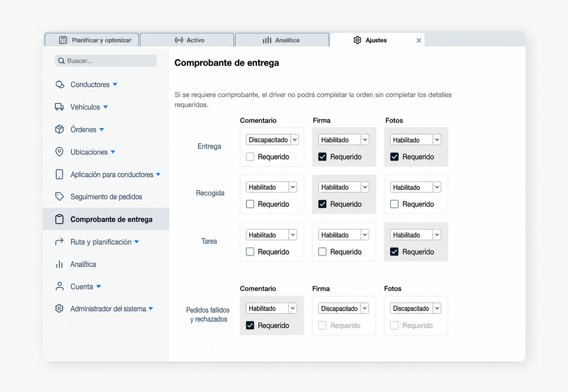Click the tag icon for Seguimiento de pedidos
Screen dimensions: 568x392
coord(59,196)
